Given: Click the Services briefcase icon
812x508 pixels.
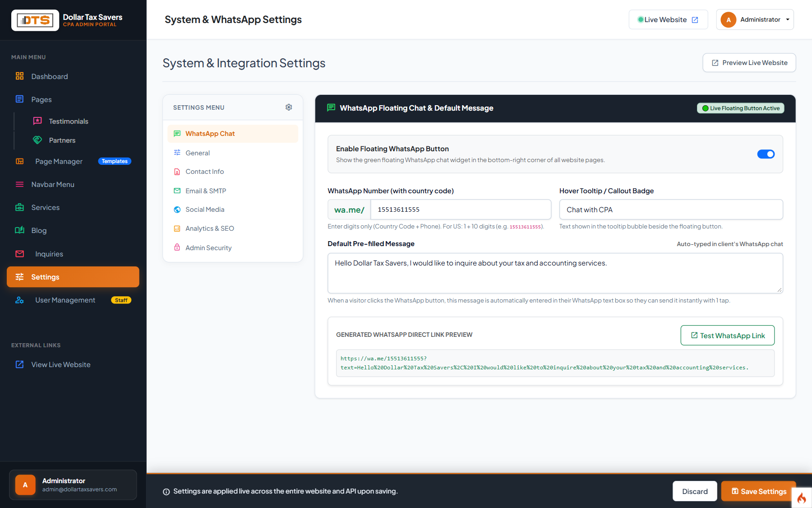Looking at the screenshot, I should (19, 207).
